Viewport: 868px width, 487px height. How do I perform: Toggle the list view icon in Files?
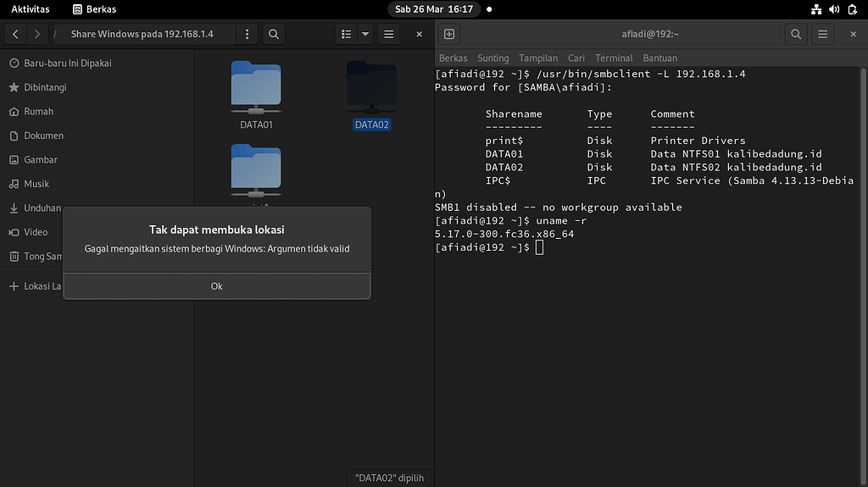tap(346, 35)
